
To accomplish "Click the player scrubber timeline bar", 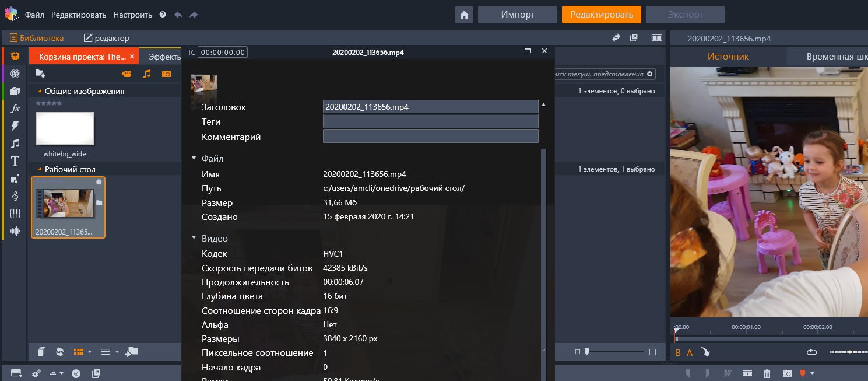I will tap(771, 339).
